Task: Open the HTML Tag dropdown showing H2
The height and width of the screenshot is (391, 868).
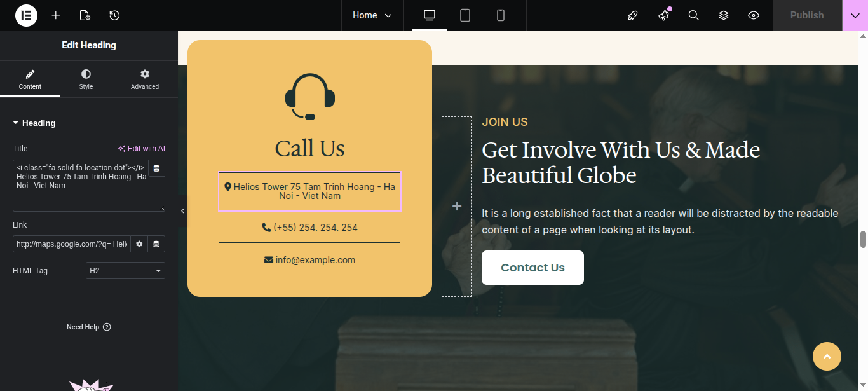Action: coord(125,271)
